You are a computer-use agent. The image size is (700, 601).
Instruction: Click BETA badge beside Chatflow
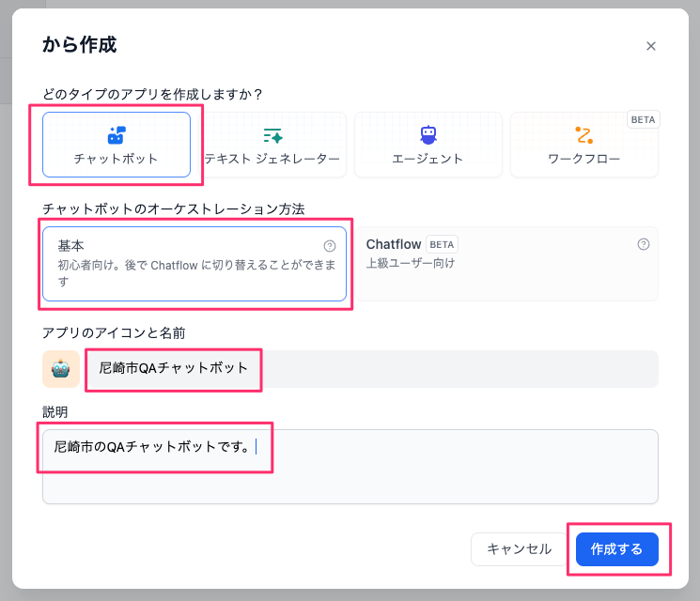coord(442,244)
